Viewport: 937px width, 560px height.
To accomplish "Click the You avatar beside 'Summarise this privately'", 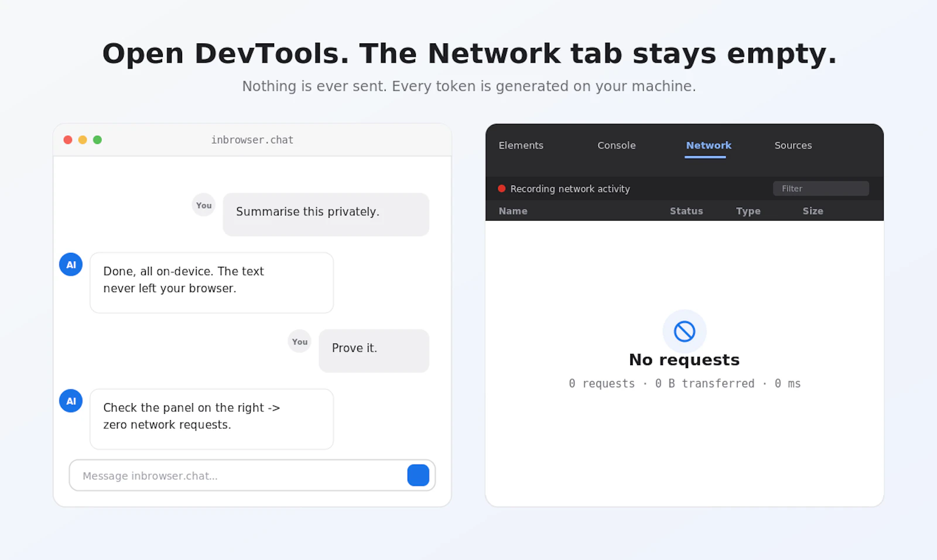I will click(x=204, y=205).
